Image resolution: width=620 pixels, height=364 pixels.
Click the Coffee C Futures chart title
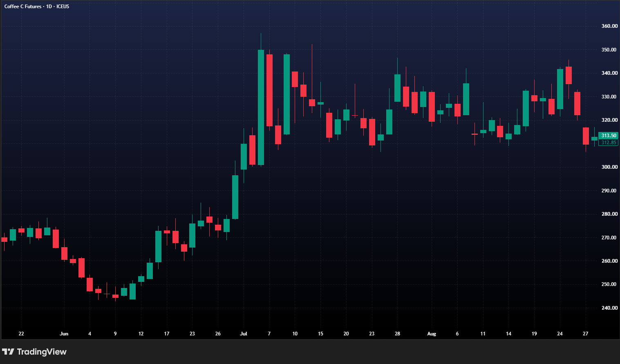(x=23, y=7)
